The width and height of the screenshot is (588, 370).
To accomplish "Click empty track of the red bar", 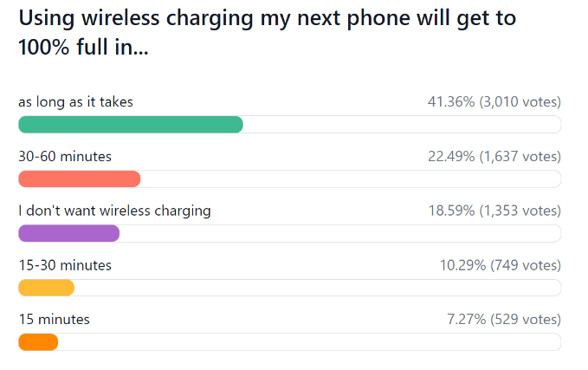I will 351,179.
